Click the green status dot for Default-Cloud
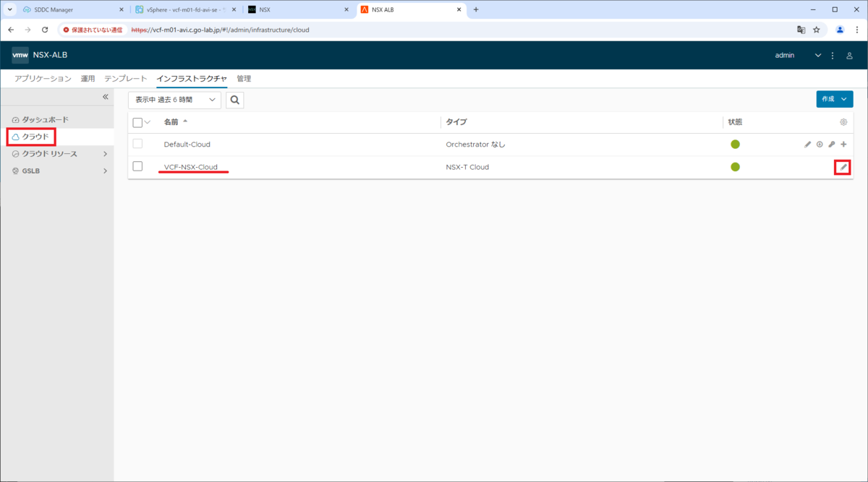868x482 pixels. coord(735,145)
